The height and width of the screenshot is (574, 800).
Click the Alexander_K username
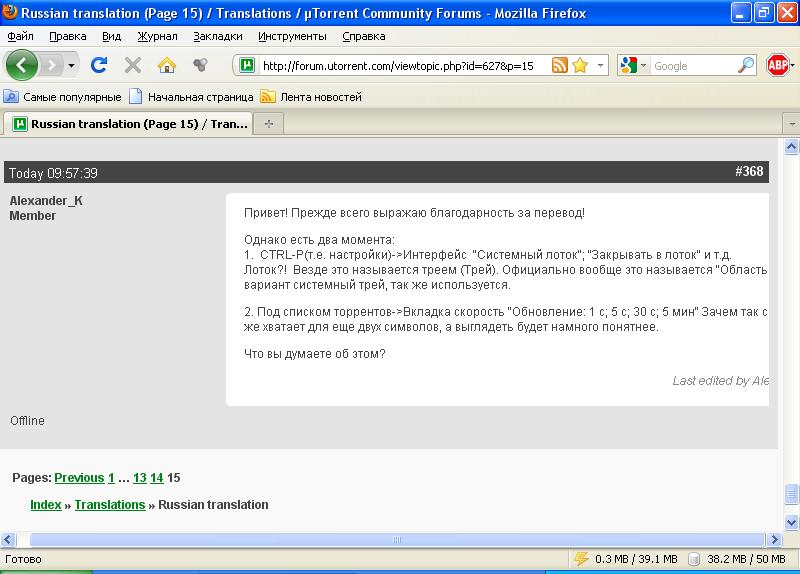(46, 201)
